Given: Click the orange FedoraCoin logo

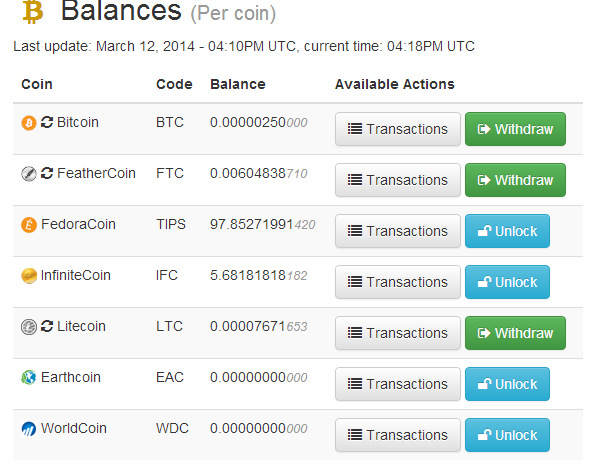Looking at the screenshot, I should (29, 225).
